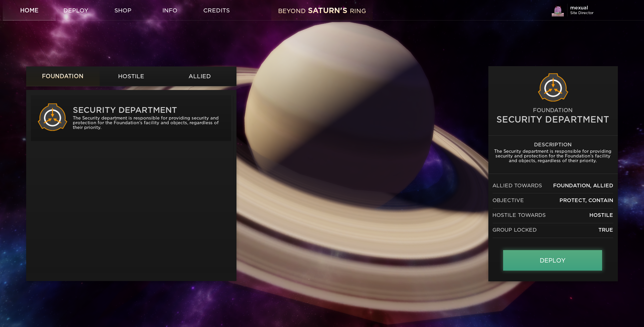Screen dimensions: 644x327
Task: Click the Site Director rank label
Action: click(x=582, y=13)
